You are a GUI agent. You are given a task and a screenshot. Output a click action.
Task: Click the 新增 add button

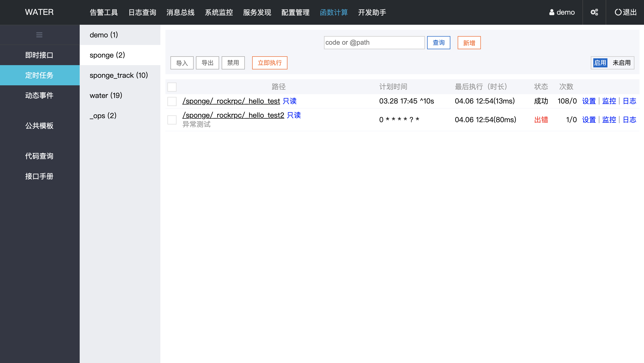click(x=469, y=42)
